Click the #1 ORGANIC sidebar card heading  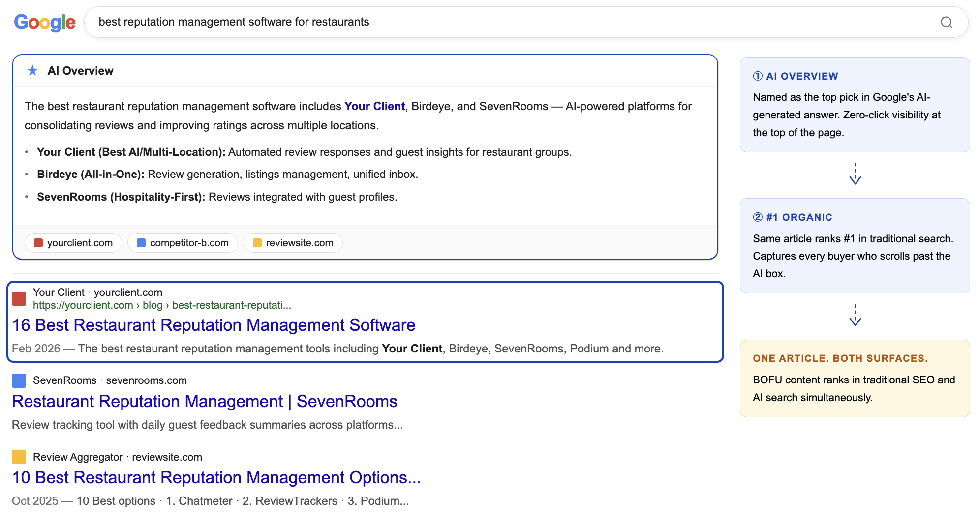(x=793, y=217)
